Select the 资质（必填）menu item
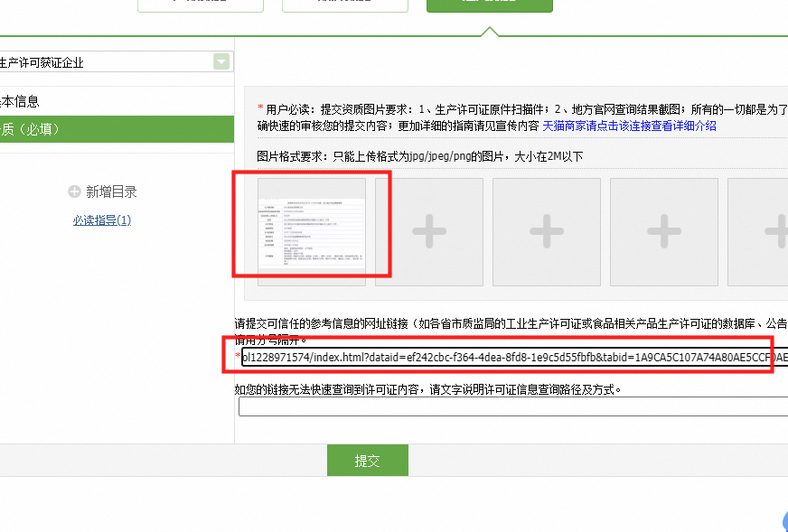Image resolution: width=788 pixels, height=532 pixels. click(117, 129)
